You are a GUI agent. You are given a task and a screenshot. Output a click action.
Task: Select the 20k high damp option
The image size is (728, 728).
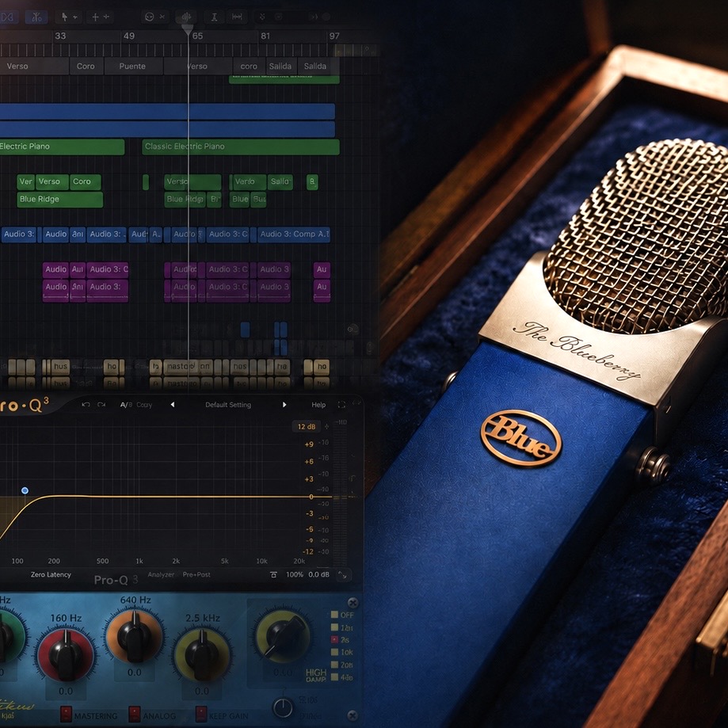(334, 665)
